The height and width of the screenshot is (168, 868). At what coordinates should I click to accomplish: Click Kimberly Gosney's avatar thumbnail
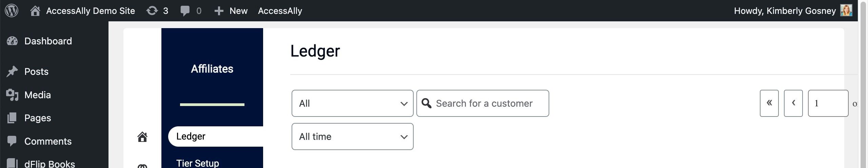click(x=846, y=10)
